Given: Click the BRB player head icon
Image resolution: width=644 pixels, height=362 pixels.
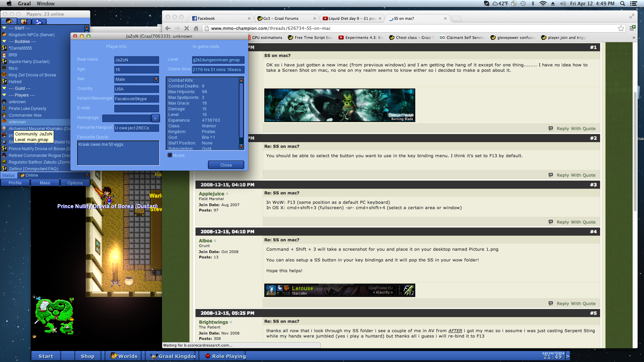Looking at the screenshot, I should click(4, 55).
